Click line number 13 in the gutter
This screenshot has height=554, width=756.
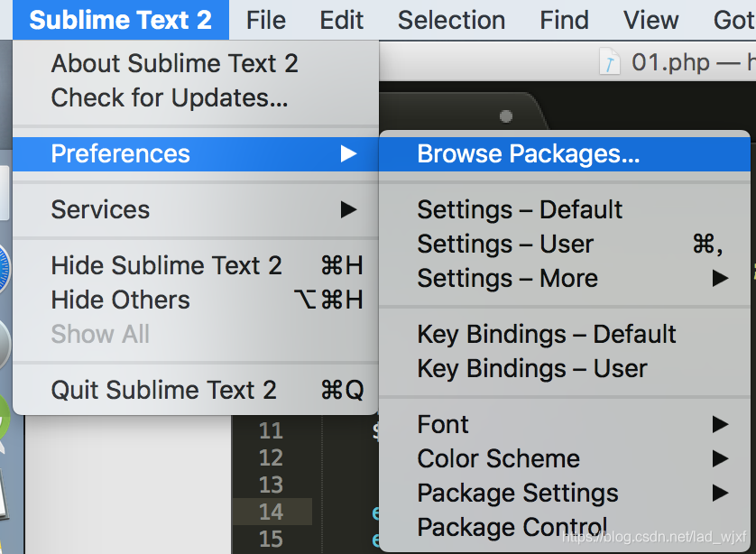pos(271,485)
